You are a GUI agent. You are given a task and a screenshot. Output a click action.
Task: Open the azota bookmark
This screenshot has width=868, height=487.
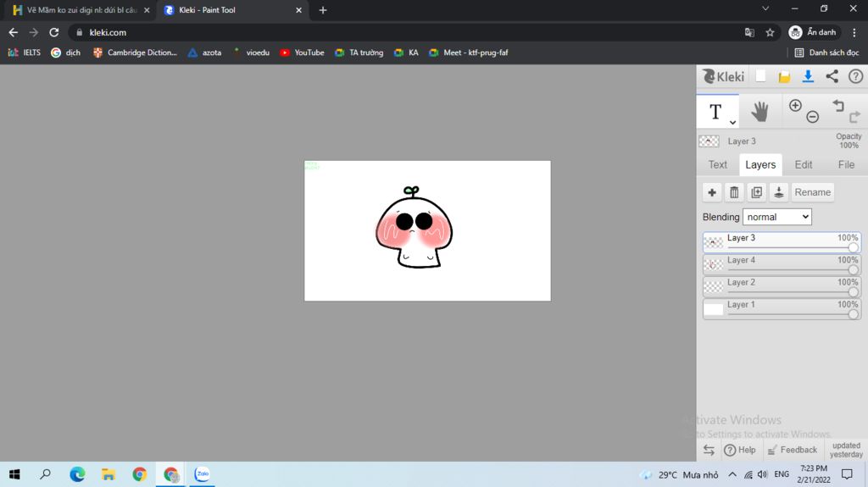coord(205,53)
